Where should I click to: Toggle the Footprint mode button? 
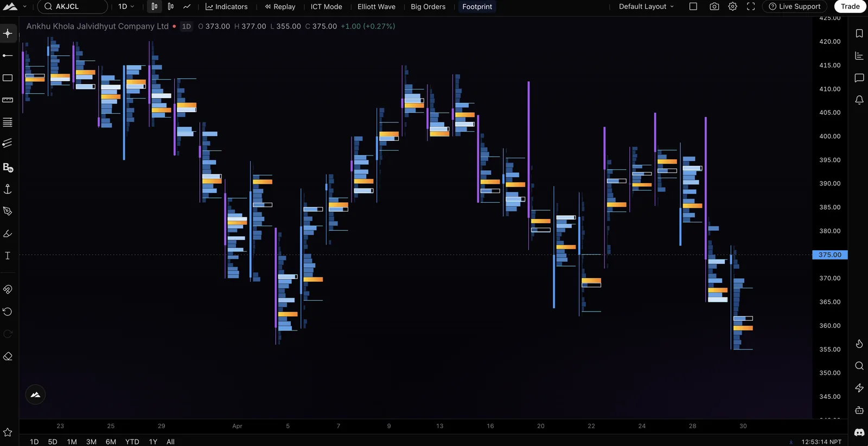[x=477, y=7]
